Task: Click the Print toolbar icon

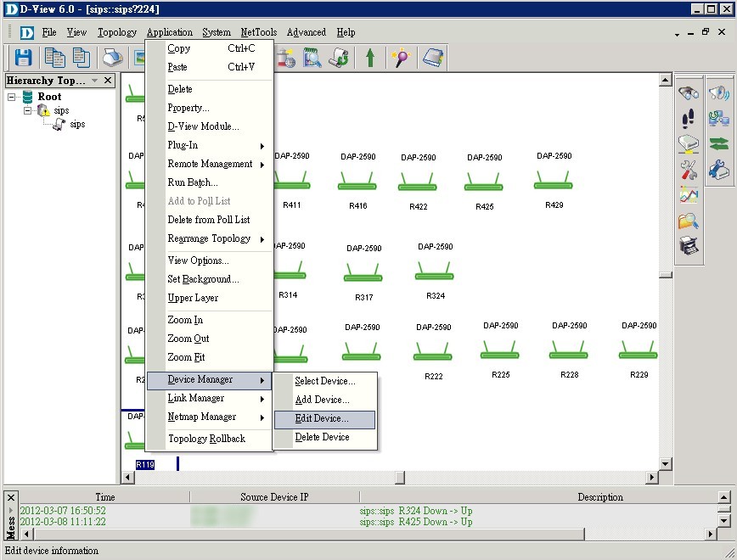Action: click(113, 58)
